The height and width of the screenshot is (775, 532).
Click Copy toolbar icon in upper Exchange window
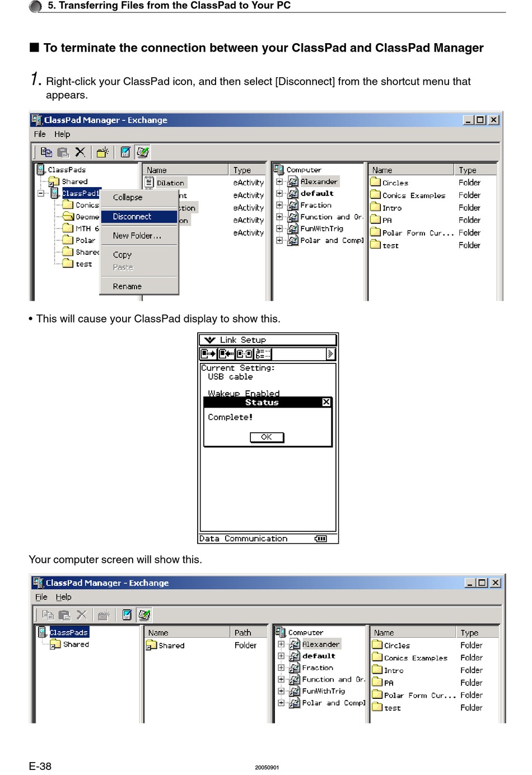point(46,152)
